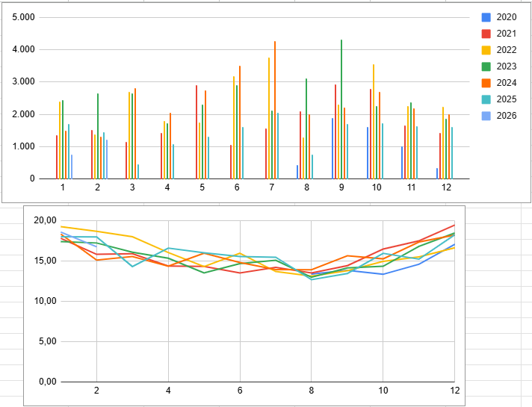Click the "12" x-axis label on bar chart
532x407 pixels.
(x=446, y=187)
